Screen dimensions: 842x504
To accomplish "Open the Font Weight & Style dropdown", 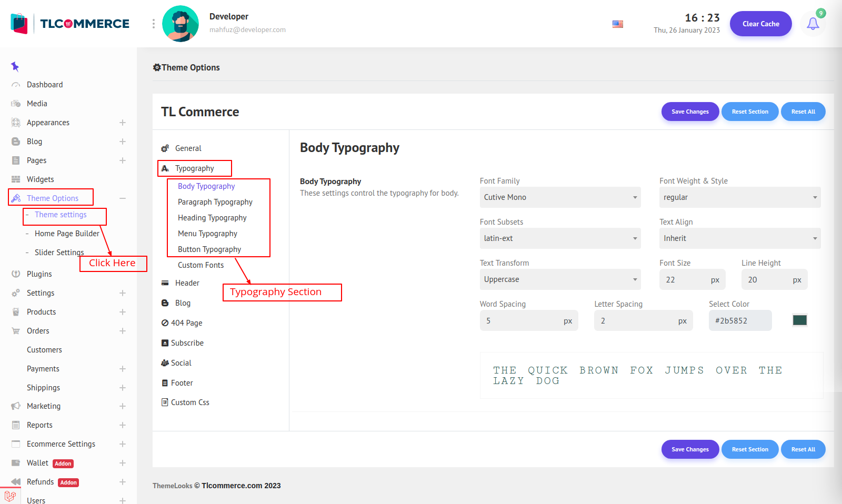I will coord(739,197).
